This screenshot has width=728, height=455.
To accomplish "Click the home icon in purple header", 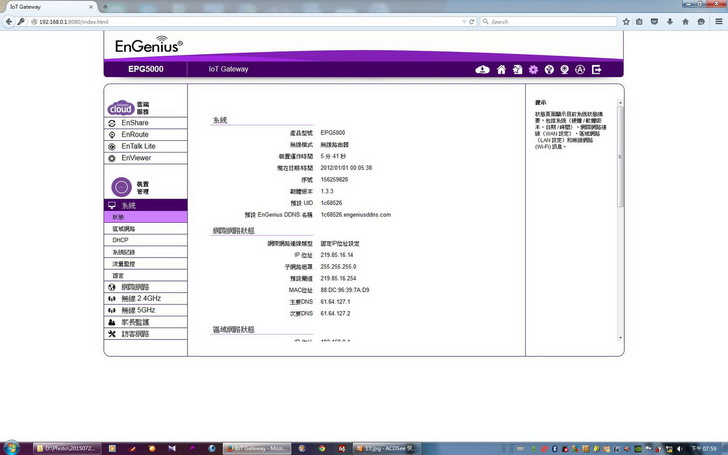I will point(501,69).
